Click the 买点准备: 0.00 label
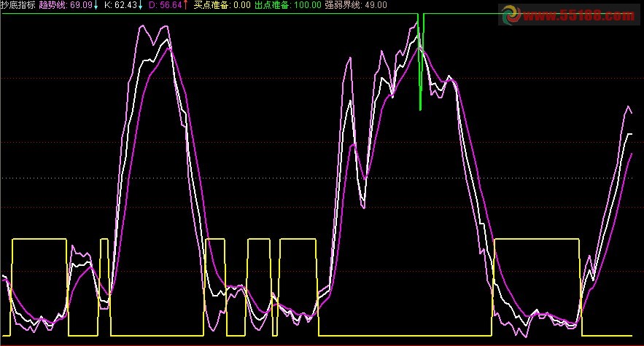The height and width of the screenshot is (346, 644). click(222, 5)
